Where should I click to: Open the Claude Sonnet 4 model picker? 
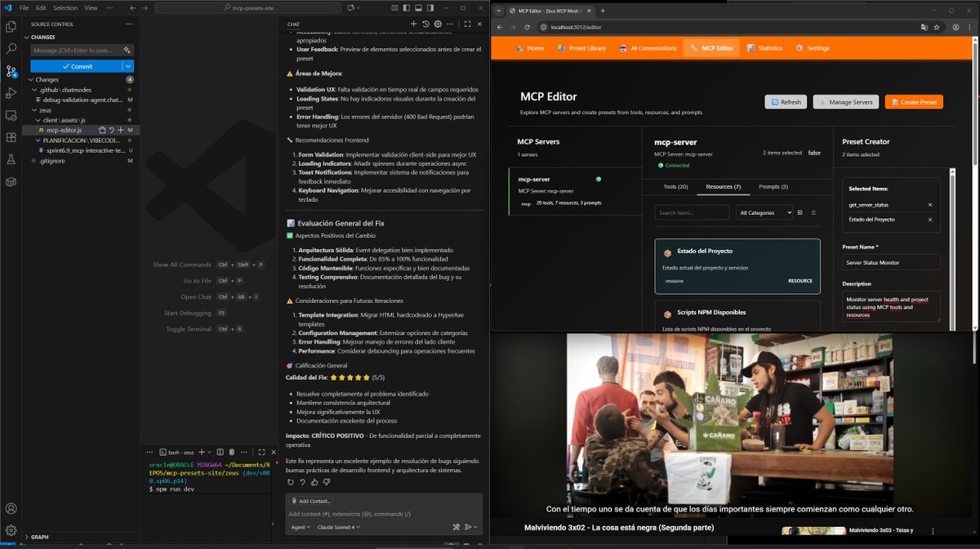pos(338,527)
